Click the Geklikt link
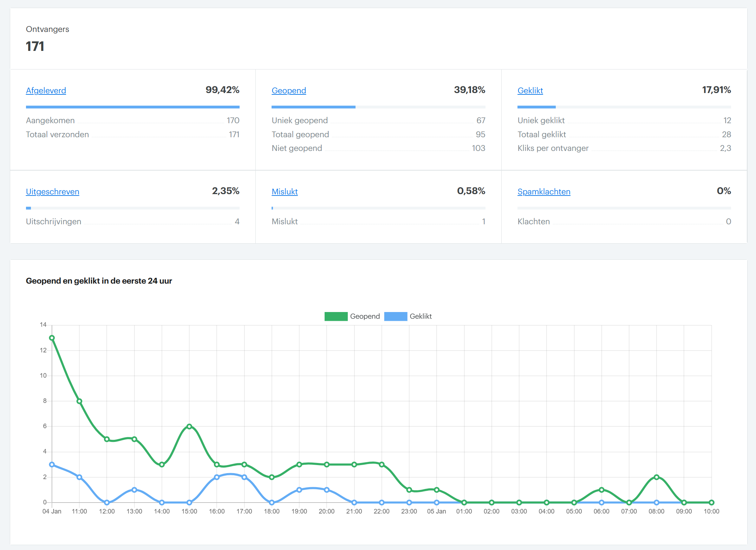Screen dimensions: 756x550 tap(530, 91)
